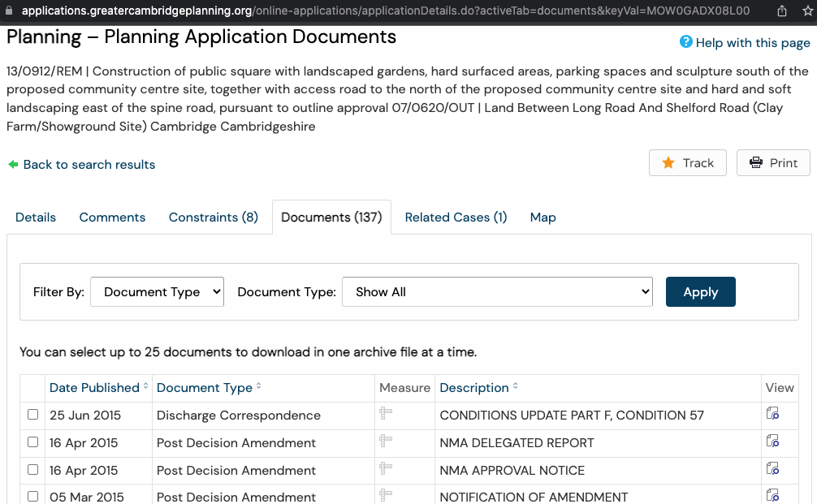
Task: Sort table by Date Published column
Action: (94, 388)
